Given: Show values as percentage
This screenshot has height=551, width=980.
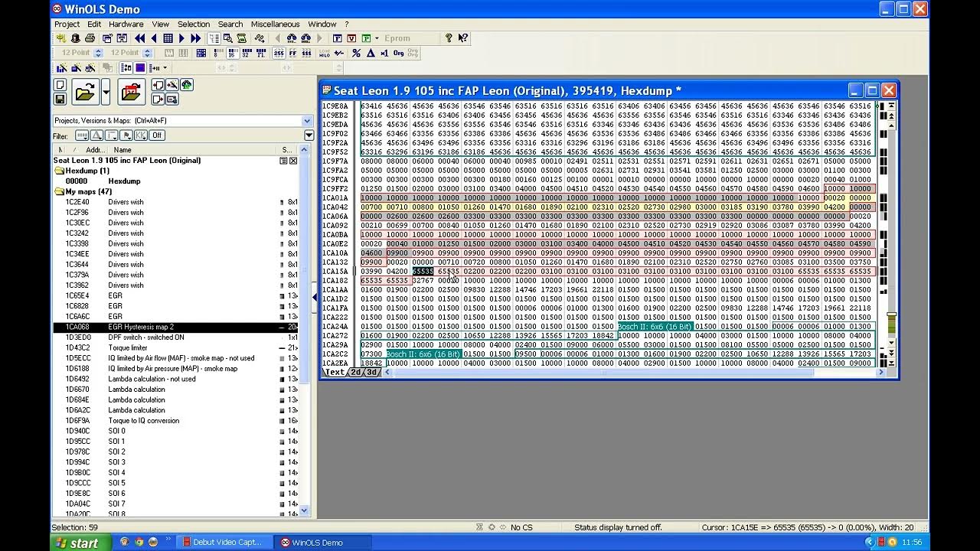Looking at the screenshot, I should [x=356, y=53].
